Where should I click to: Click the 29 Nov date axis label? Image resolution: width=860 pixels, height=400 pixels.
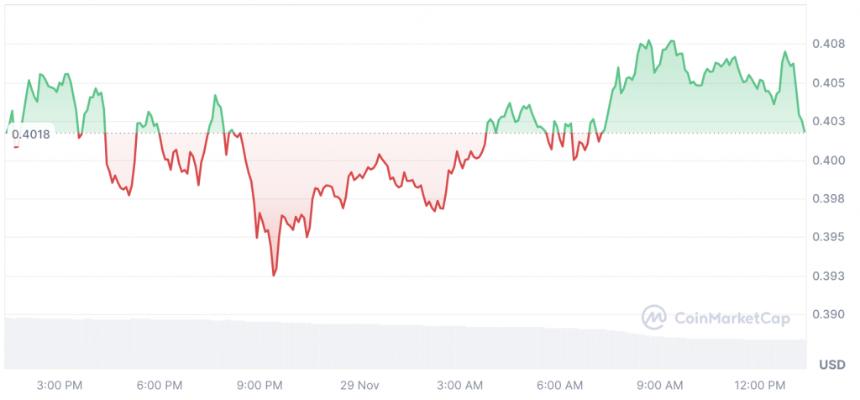click(x=360, y=386)
